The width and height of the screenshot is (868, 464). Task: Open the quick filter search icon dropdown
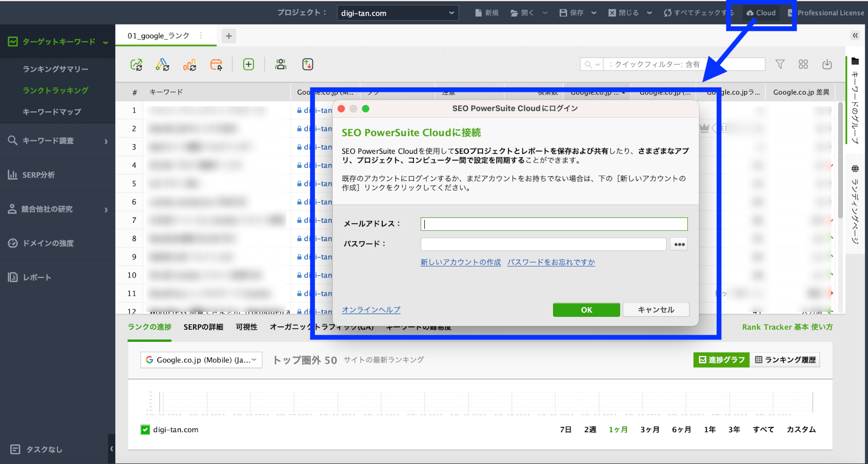click(x=592, y=64)
